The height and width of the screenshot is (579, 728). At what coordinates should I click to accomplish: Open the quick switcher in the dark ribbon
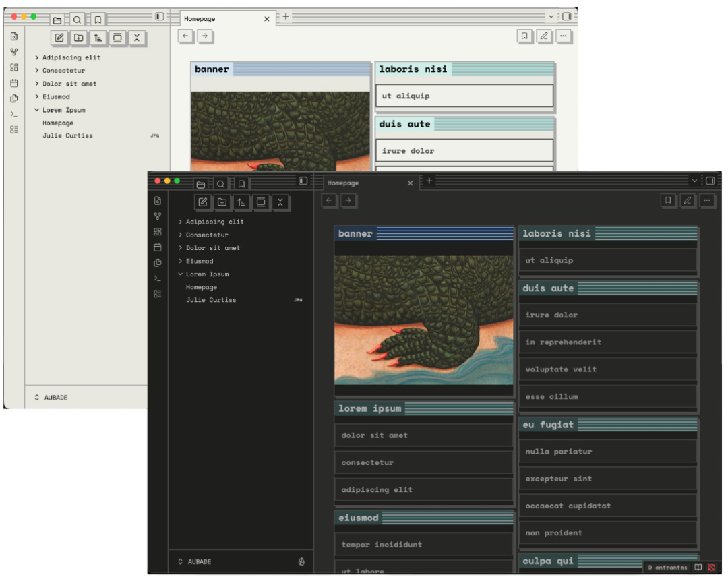(x=158, y=201)
